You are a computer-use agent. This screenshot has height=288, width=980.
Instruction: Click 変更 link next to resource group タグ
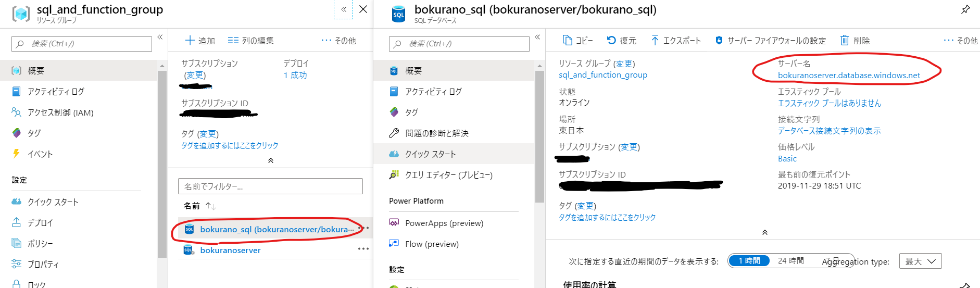point(208,134)
